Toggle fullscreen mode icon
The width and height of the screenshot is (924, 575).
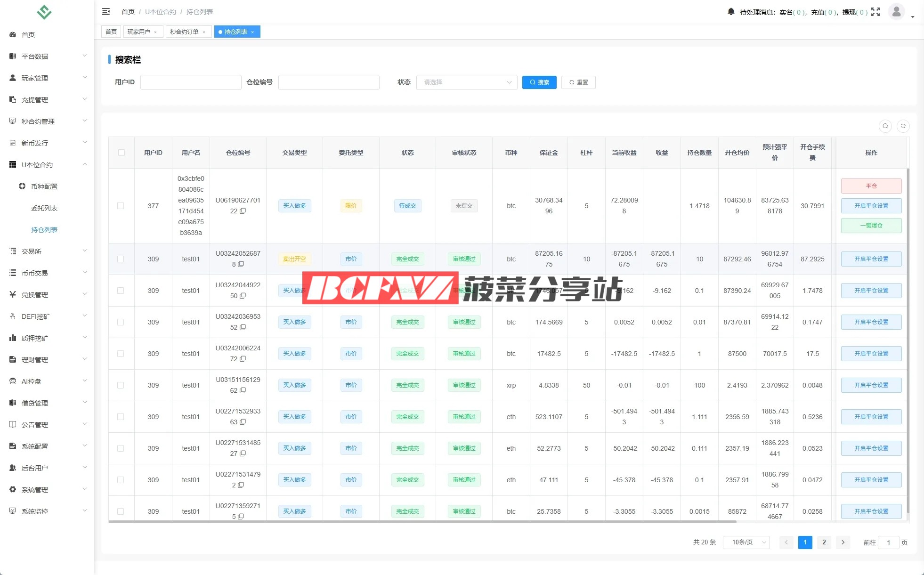(x=875, y=12)
